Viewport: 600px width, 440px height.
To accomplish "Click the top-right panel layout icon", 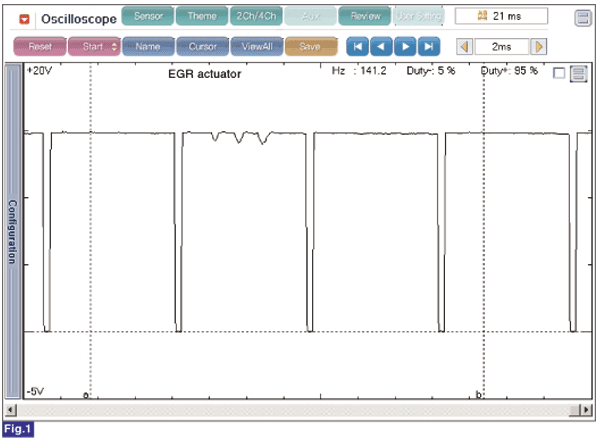I will [x=583, y=18].
